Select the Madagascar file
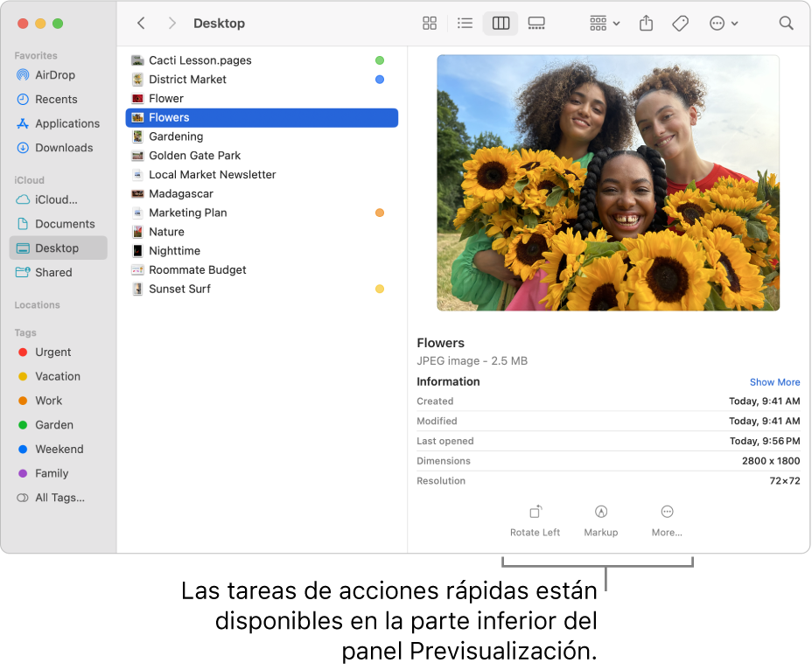This screenshot has width=812, height=670. coord(262,194)
